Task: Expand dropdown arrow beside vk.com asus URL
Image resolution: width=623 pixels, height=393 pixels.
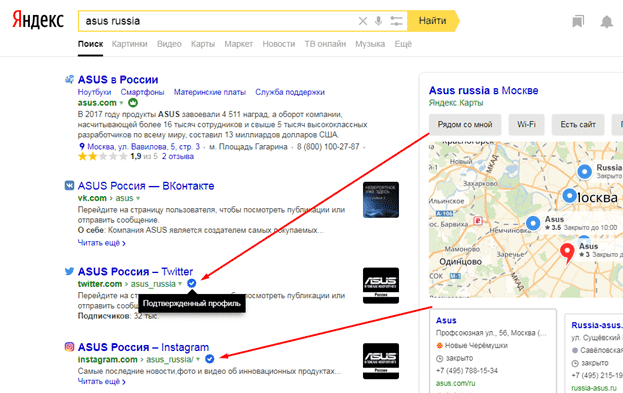Action: [x=138, y=198]
